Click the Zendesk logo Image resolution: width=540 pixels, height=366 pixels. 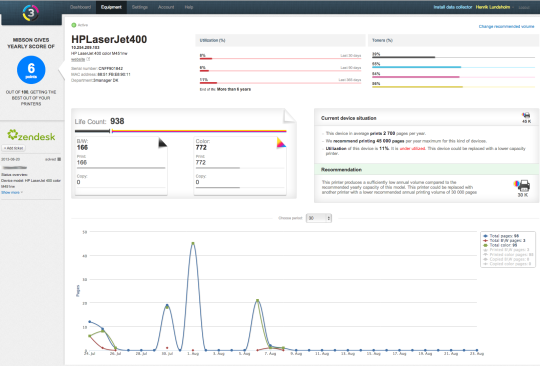click(31, 135)
